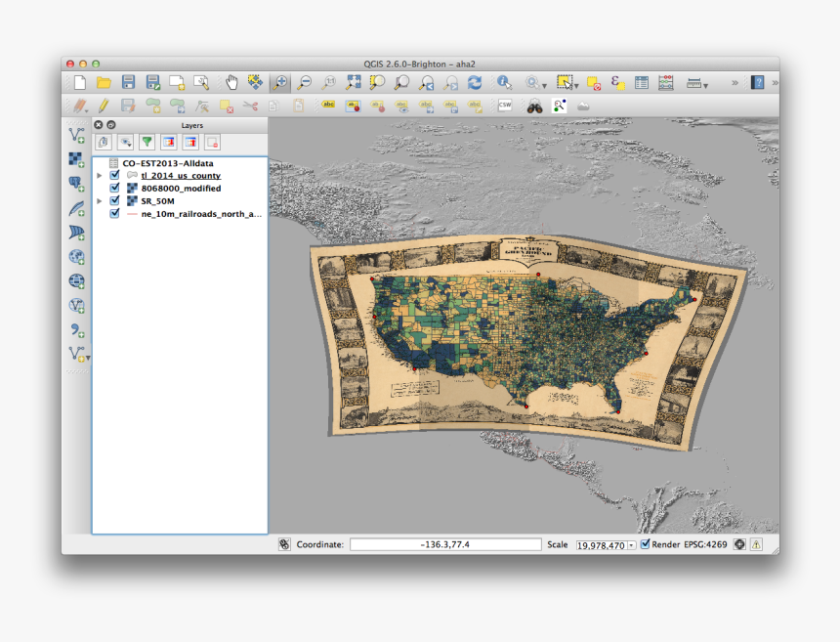Toggle the Render checkbox in status bar
The image size is (840, 642).
[x=646, y=542]
